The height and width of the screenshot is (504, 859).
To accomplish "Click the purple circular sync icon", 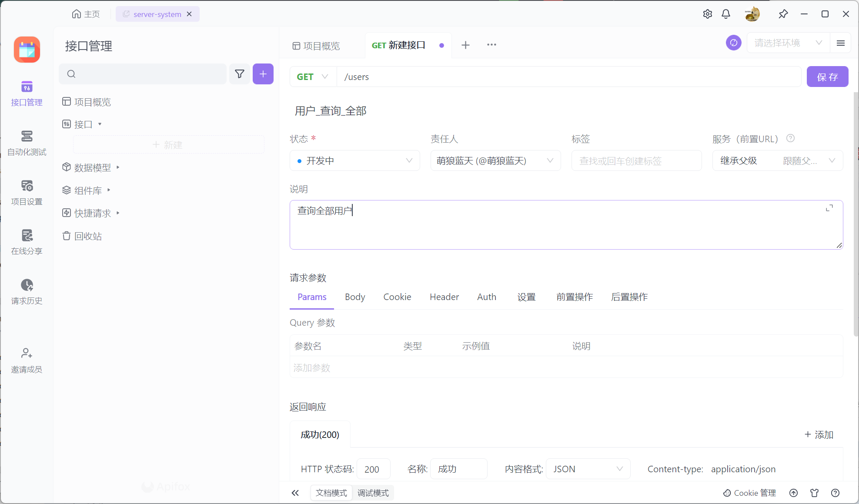I will point(733,43).
